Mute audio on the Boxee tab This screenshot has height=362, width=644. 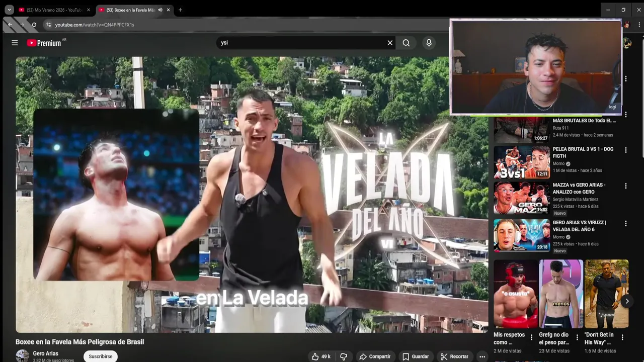160,10
